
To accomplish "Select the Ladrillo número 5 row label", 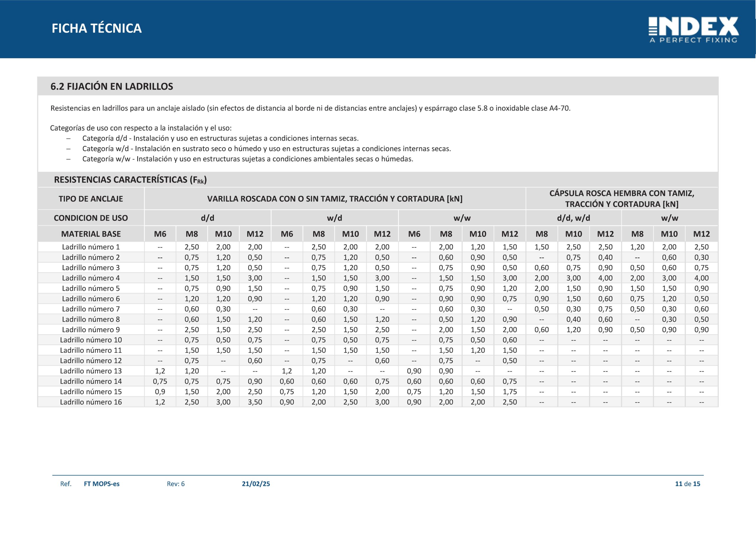I will pos(91,288).
